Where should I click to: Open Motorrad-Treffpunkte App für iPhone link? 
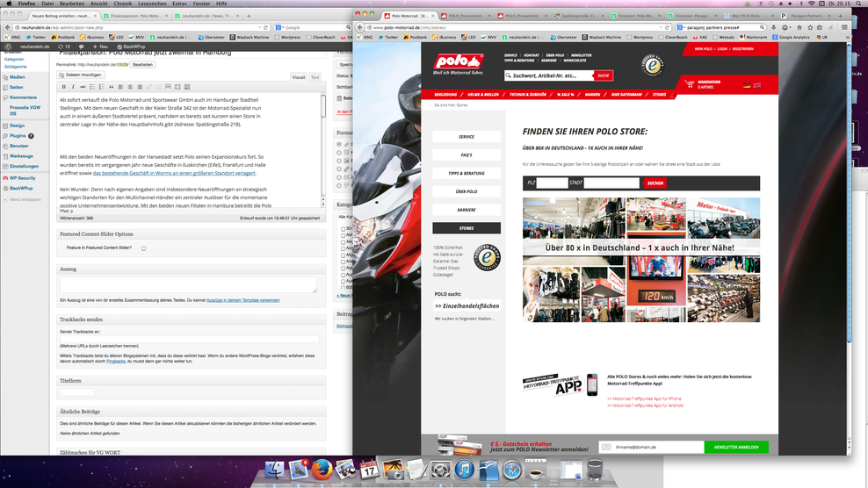[x=644, y=398]
